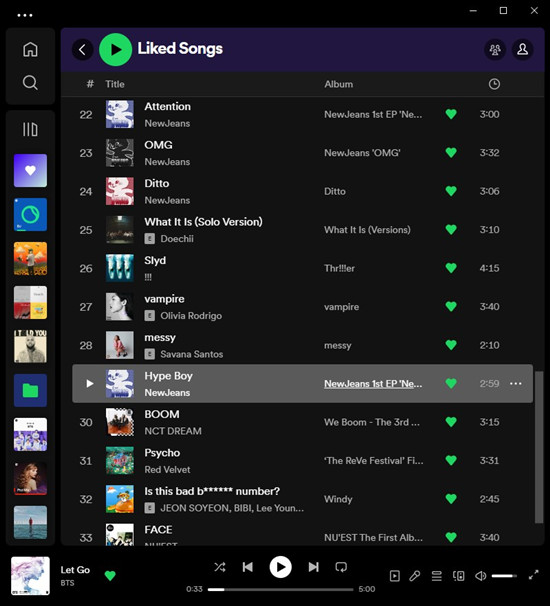Open the Windy album link
The image size is (550, 606).
(x=338, y=499)
